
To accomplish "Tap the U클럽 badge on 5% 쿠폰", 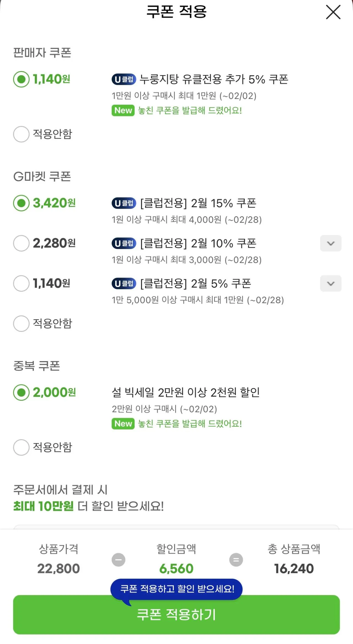I will pos(124,283).
